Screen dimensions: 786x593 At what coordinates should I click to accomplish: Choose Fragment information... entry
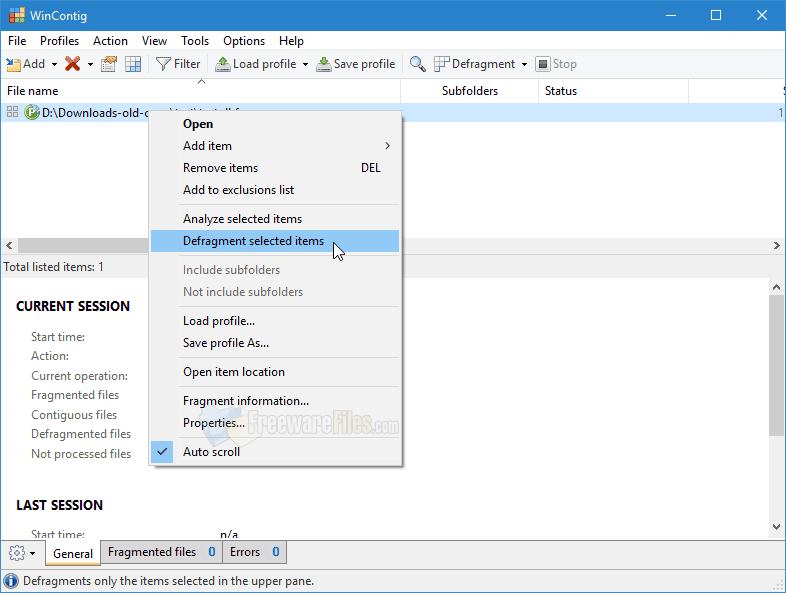coord(275,401)
